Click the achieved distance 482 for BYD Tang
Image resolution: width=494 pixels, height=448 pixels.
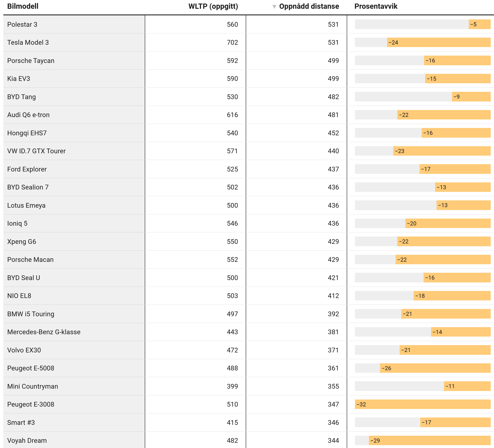333,97
